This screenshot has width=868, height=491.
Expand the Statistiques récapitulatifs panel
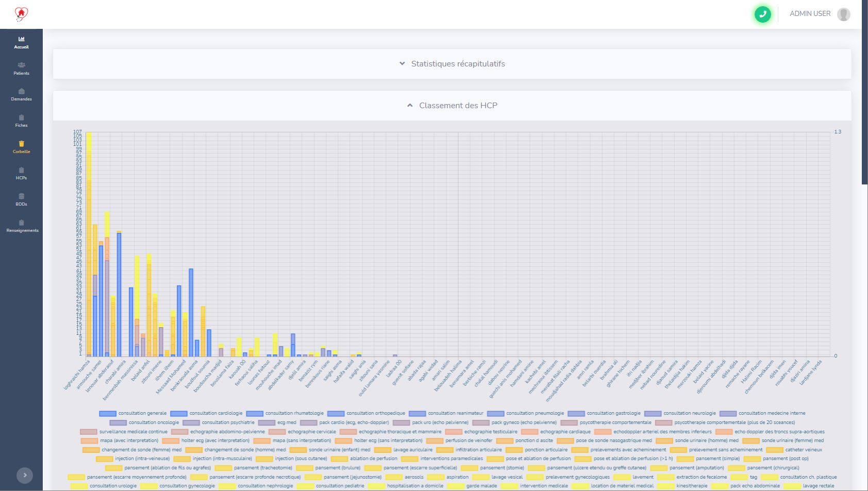(452, 64)
